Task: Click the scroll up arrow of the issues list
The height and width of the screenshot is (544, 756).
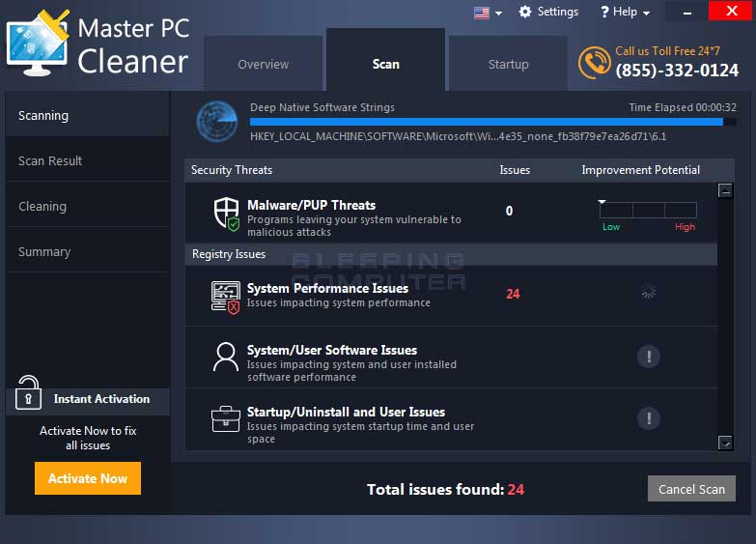Action: (x=725, y=190)
